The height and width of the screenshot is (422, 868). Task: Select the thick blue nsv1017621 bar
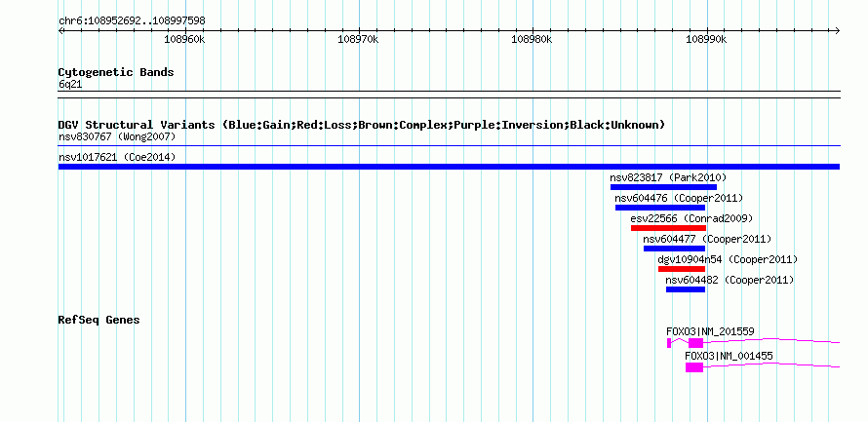click(449, 167)
